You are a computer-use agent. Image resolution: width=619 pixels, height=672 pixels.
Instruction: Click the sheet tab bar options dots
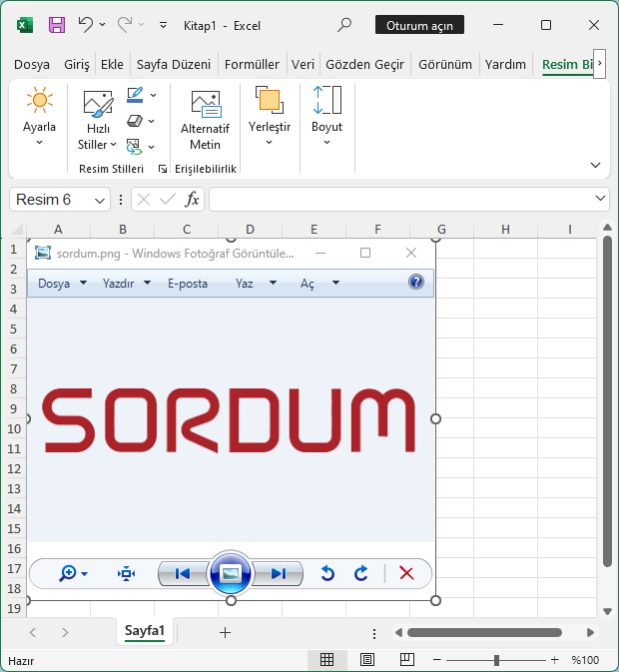pos(374,633)
